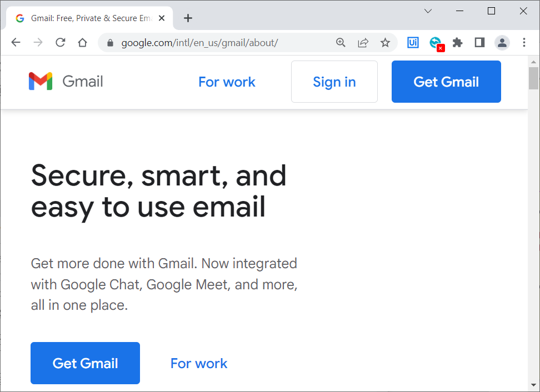540x392 pixels.
Task: Bookmark this tab with the star icon
Action: click(x=385, y=42)
